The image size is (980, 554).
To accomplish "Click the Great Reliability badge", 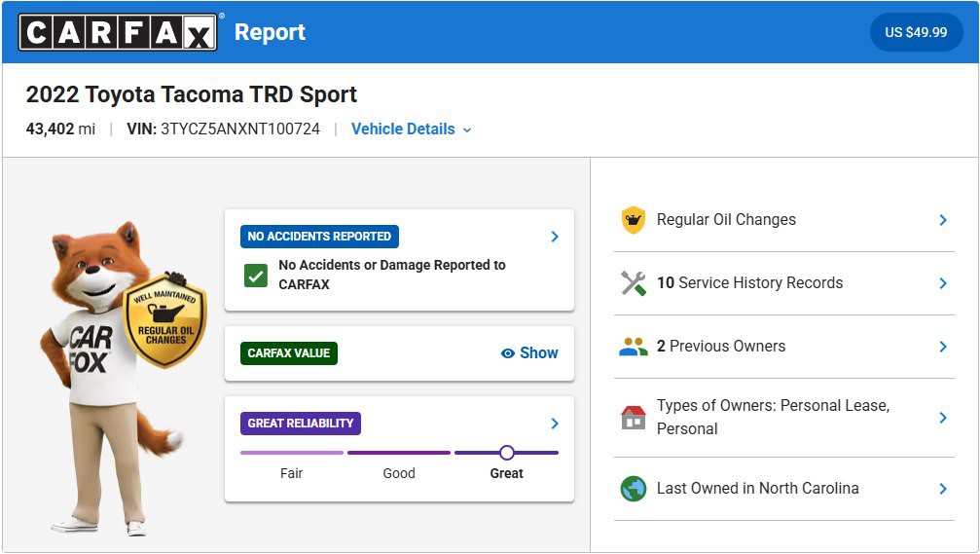I will click(300, 424).
